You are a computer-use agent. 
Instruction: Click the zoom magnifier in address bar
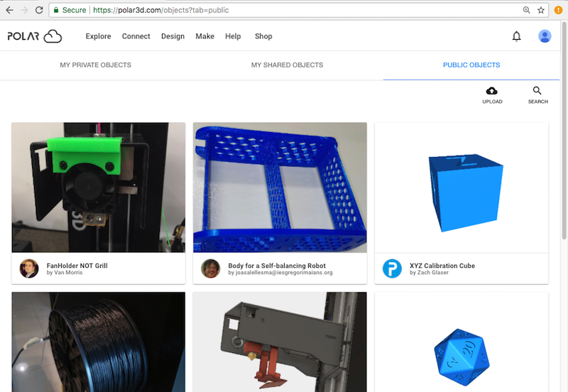click(x=526, y=10)
